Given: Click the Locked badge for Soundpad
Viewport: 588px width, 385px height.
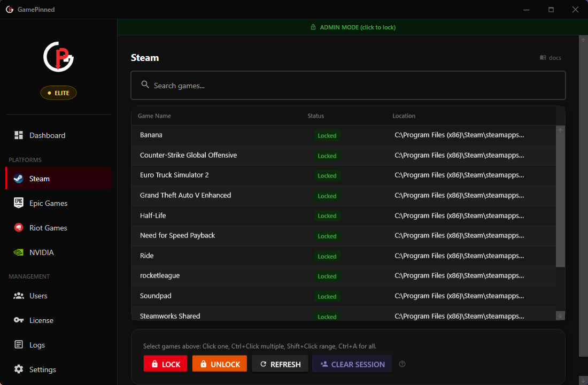Looking at the screenshot, I should (x=327, y=296).
